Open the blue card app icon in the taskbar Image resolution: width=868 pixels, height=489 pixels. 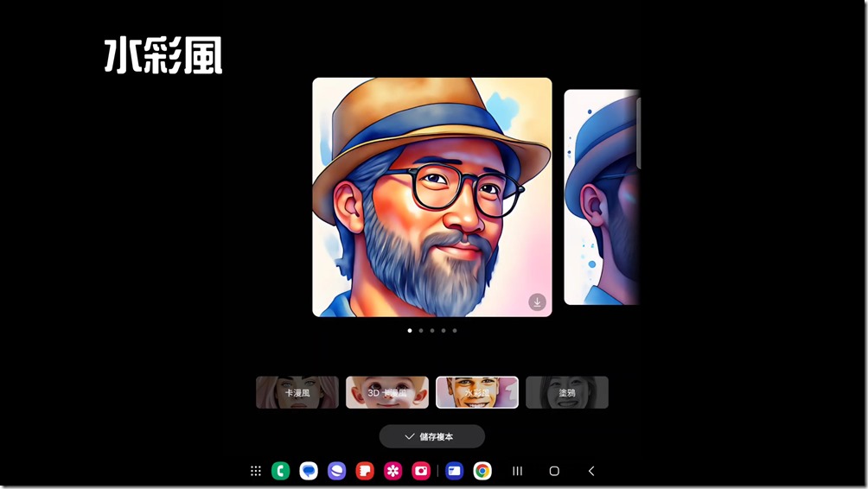[455, 471]
